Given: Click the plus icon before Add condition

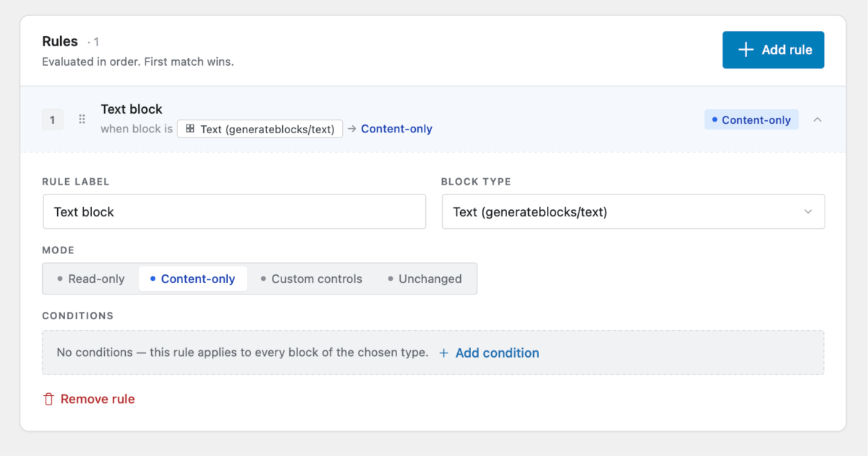Looking at the screenshot, I should coord(444,353).
